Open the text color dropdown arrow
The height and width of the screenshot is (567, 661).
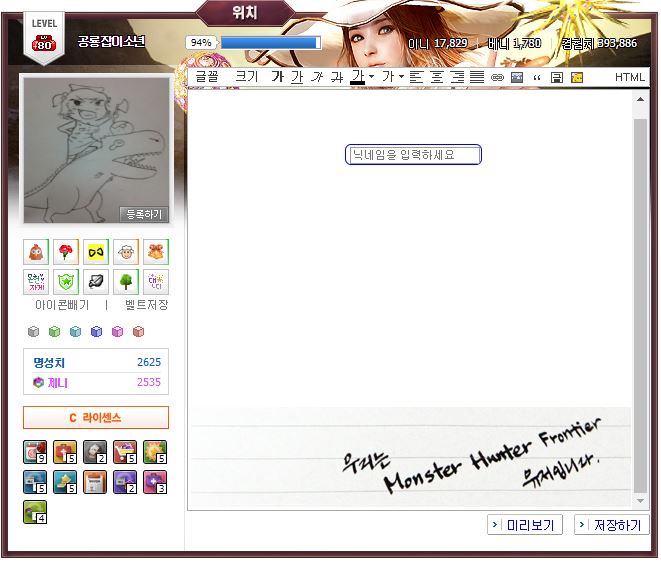pos(371,77)
